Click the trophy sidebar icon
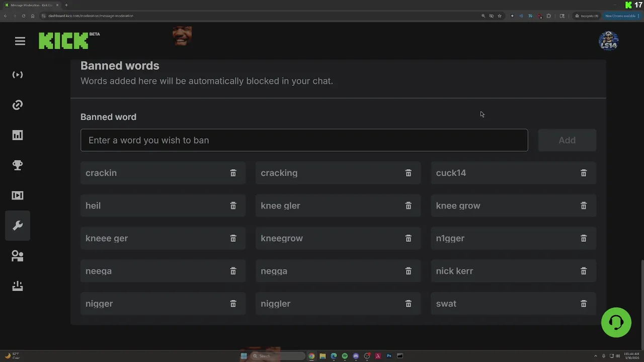644x362 pixels. (x=18, y=165)
